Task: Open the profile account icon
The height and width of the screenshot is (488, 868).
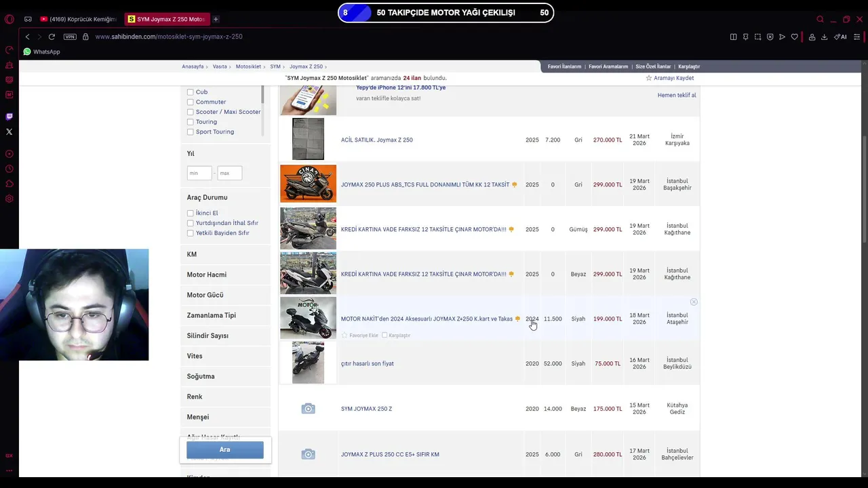Action: point(812,37)
